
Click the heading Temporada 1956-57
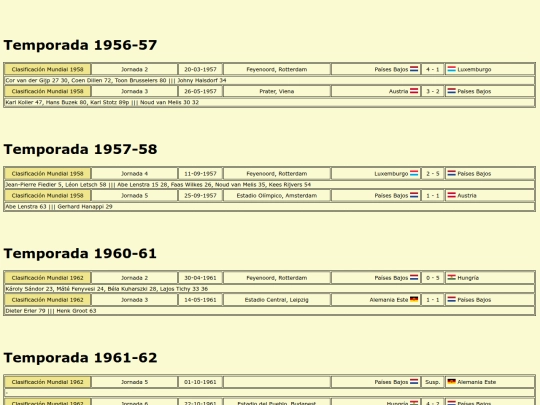coord(80,45)
